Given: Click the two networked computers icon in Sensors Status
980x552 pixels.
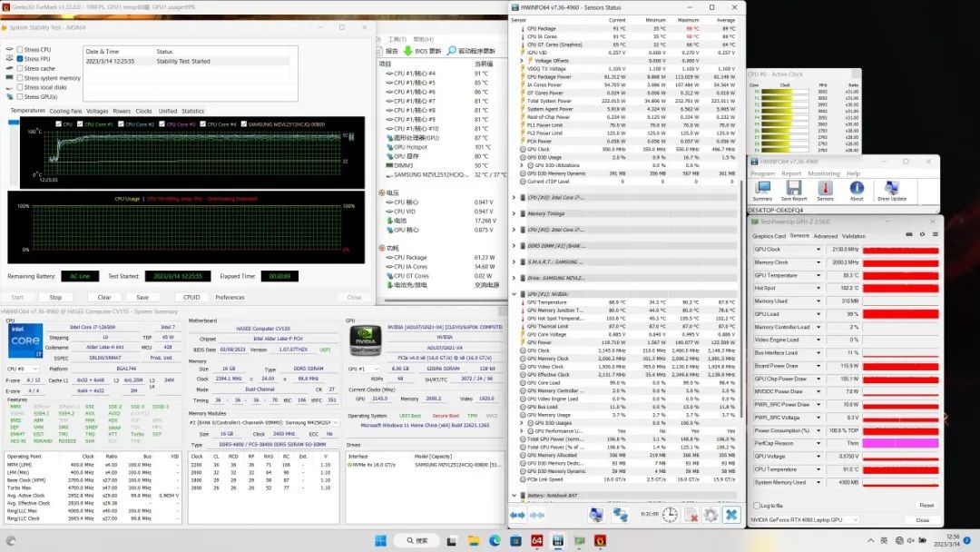Looking at the screenshot, I should pyautogui.click(x=620, y=515).
